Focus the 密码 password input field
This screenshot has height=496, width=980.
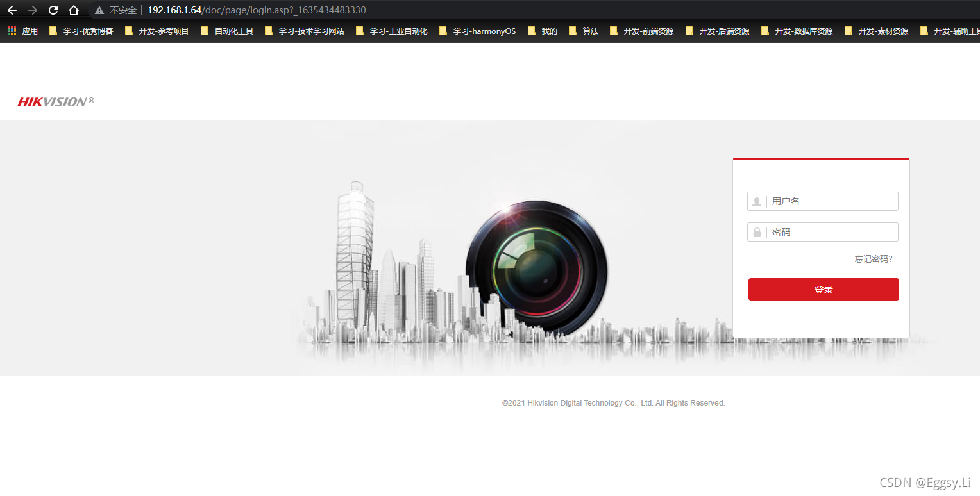[823, 232]
